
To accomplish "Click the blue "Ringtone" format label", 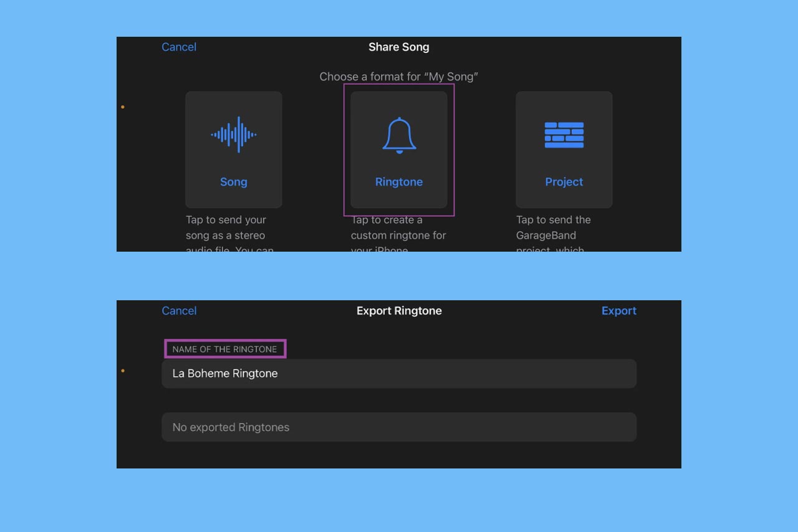I will pyautogui.click(x=399, y=182).
